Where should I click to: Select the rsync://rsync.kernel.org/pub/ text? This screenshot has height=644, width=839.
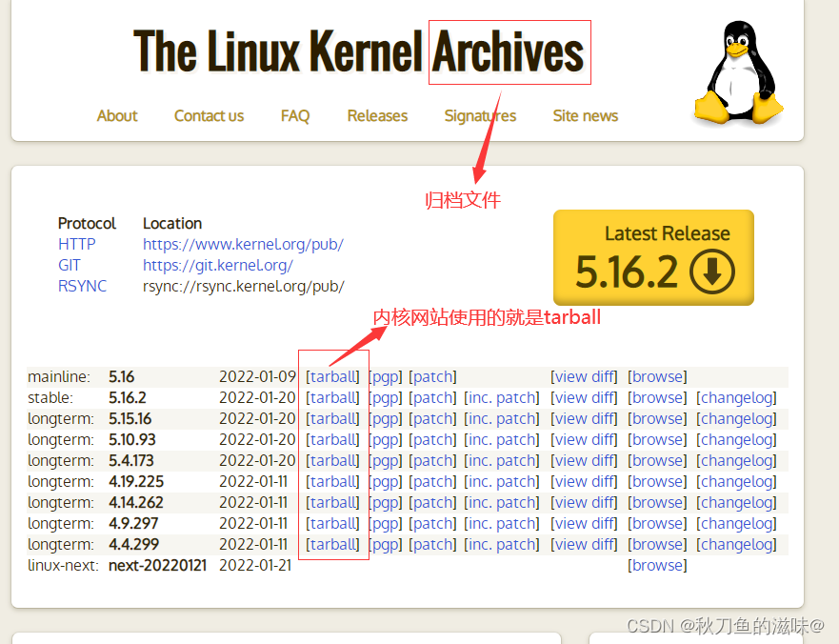[x=244, y=286]
